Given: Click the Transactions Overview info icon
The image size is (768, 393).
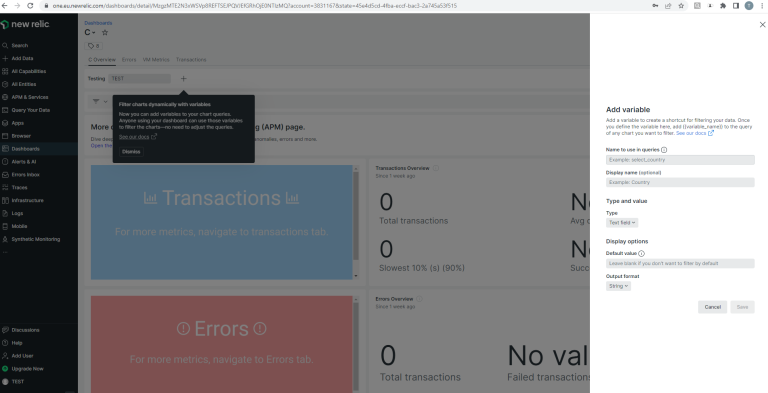Looking at the screenshot, I should pyautogui.click(x=435, y=168).
